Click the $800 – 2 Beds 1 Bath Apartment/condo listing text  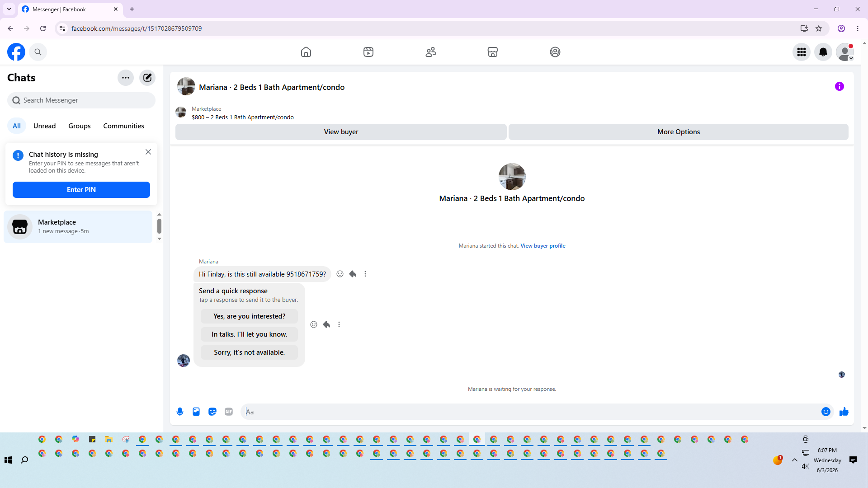[x=243, y=117]
